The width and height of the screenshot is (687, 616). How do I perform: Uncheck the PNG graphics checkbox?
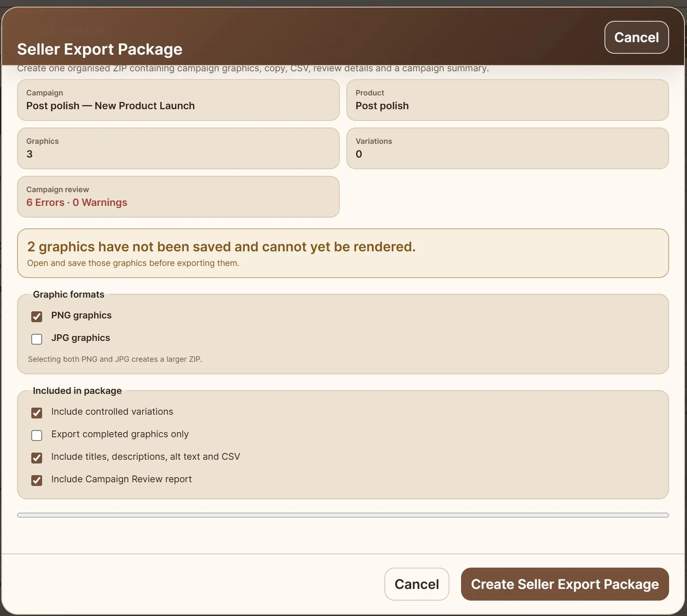37,316
